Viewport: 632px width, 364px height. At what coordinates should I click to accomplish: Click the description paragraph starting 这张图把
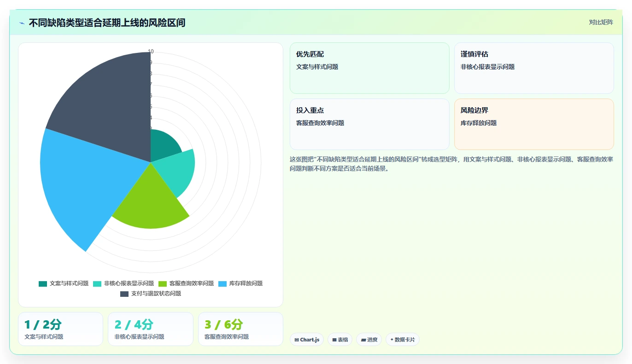coord(451,164)
